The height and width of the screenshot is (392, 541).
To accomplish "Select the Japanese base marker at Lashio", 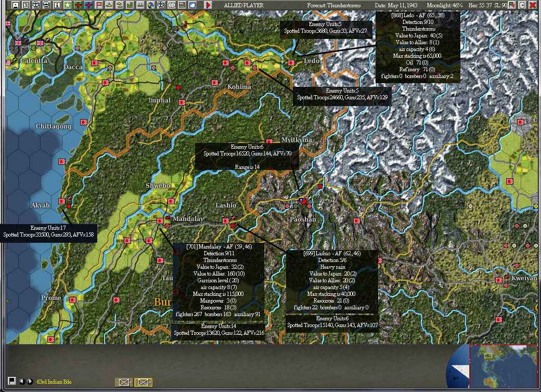I will click(x=226, y=220).
